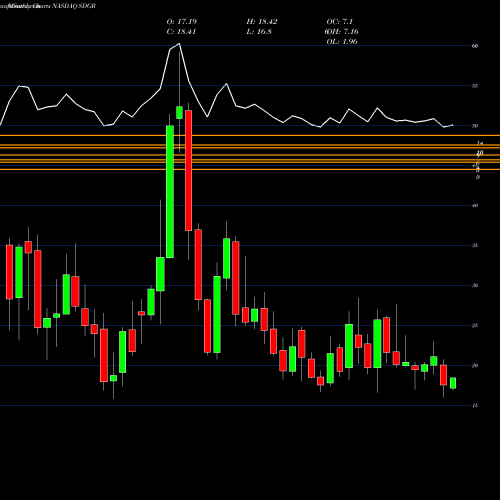Click the close price value C: 18.41
Image resolution: width=500 pixels, height=500 pixels.
click(x=181, y=32)
